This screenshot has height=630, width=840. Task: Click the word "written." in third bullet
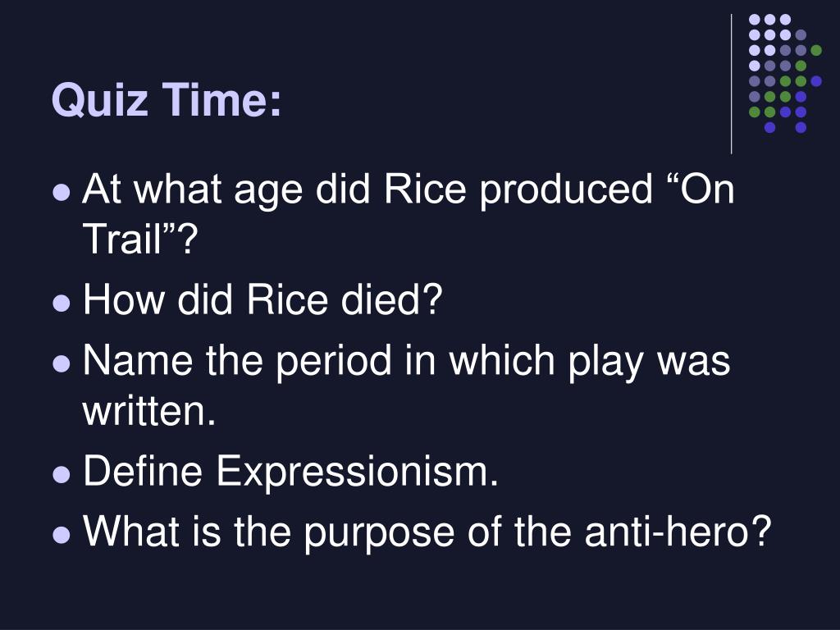tap(149, 412)
